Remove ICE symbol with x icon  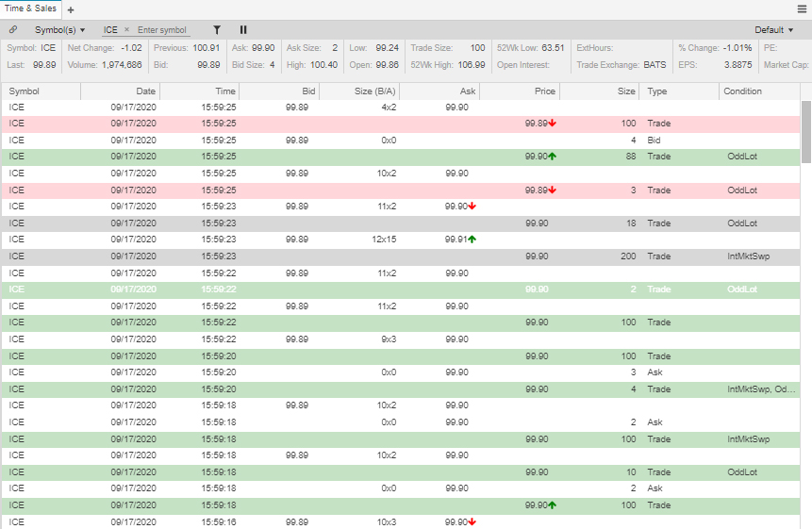pyautogui.click(x=126, y=29)
